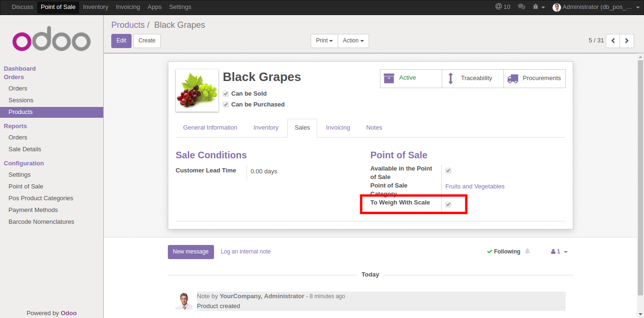Open the Traceability button
The width and height of the screenshot is (644, 318).
click(472, 79)
